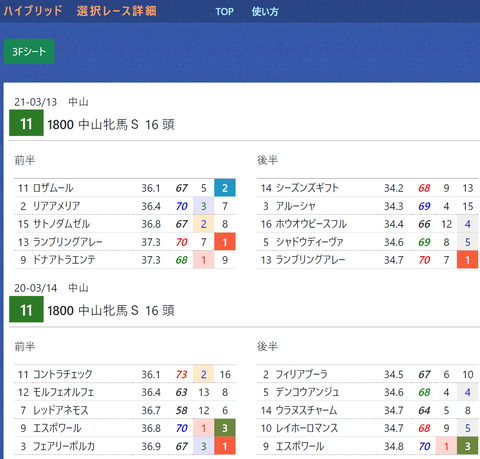Select horse フィリアプーラ in 2020 後半 table
The height and width of the screenshot is (459, 480).
coord(367,374)
